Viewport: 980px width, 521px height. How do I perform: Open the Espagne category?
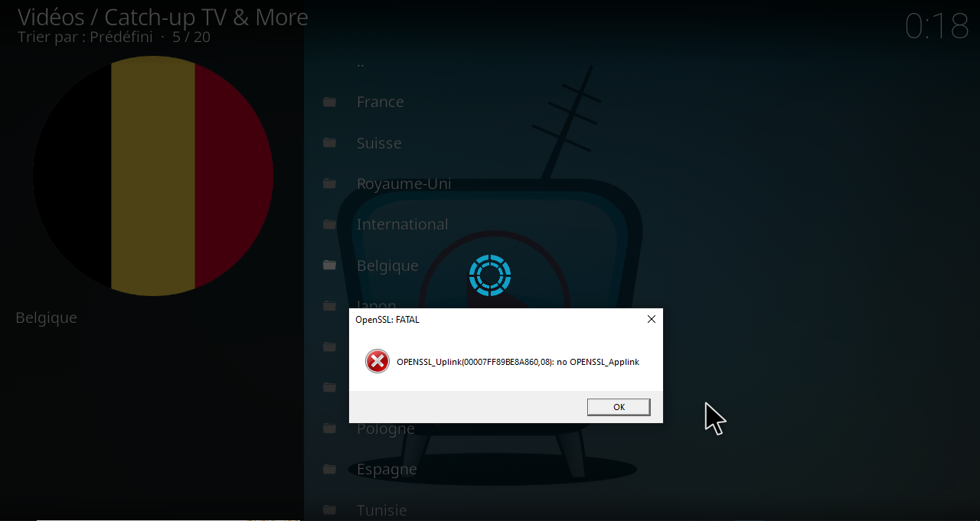[387, 469]
